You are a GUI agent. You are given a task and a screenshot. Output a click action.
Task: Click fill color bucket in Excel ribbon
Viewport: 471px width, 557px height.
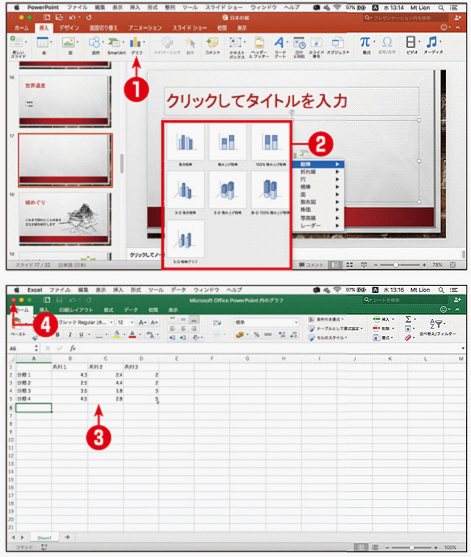click(x=117, y=335)
